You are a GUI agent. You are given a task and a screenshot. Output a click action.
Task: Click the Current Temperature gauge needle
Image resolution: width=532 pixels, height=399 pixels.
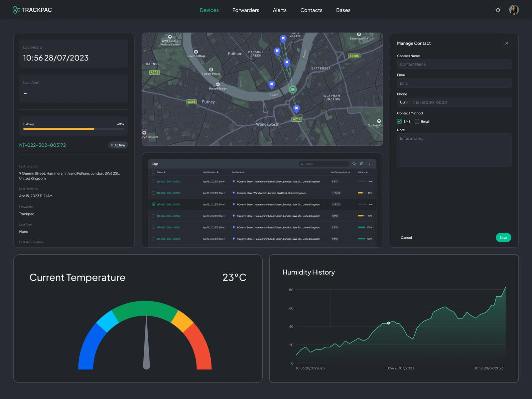[x=146, y=341]
